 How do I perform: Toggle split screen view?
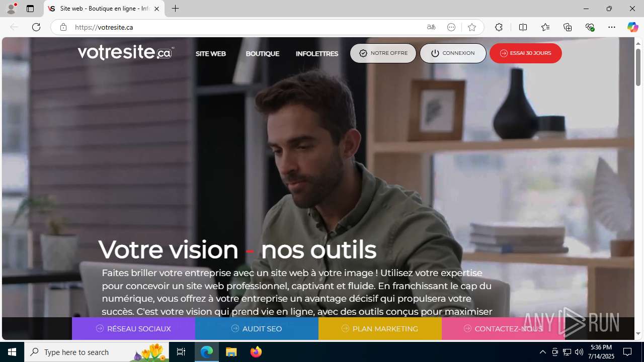[523, 27]
